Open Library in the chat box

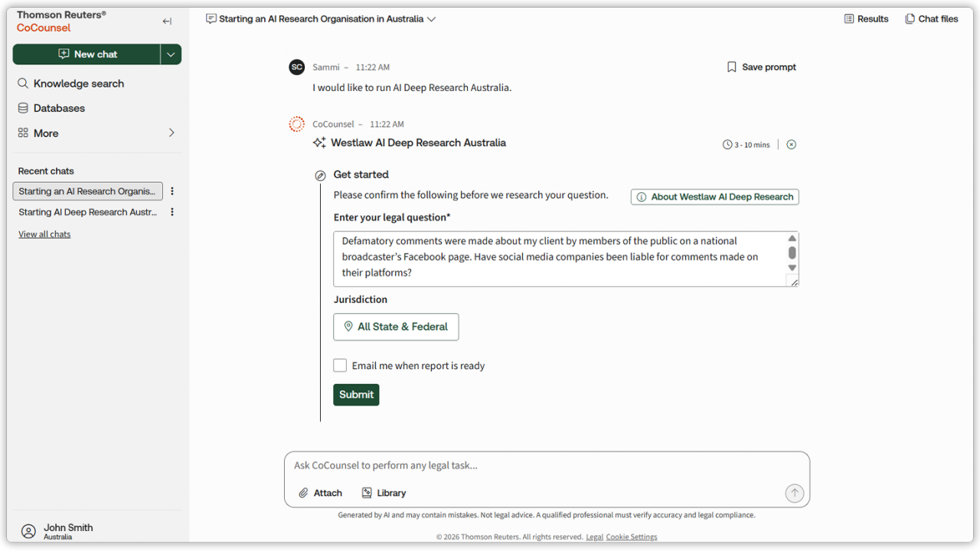click(x=384, y=494)
